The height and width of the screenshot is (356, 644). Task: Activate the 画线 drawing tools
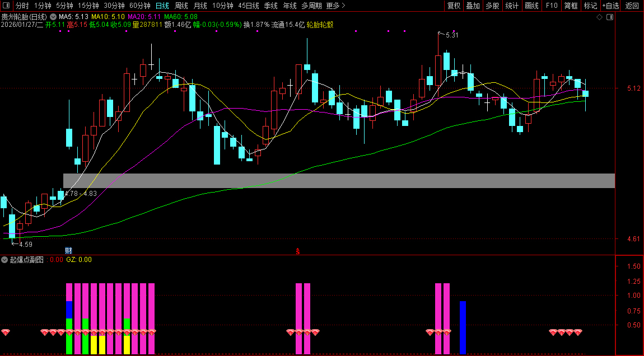(531, 6)
